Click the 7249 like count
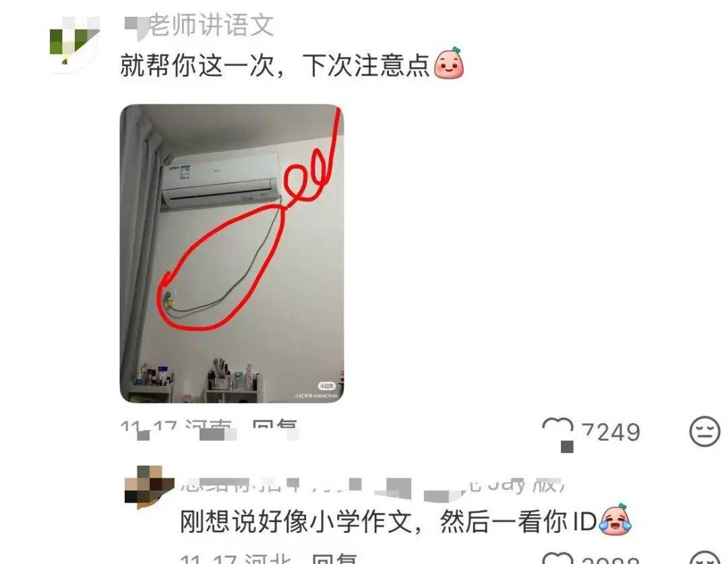 pyautogui.click(x=611, y=433)
